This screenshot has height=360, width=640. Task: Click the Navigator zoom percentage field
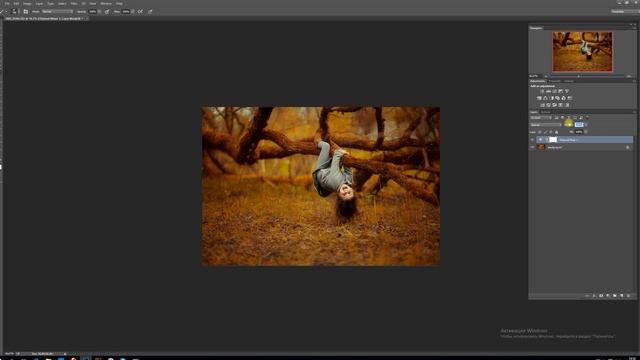533,76
